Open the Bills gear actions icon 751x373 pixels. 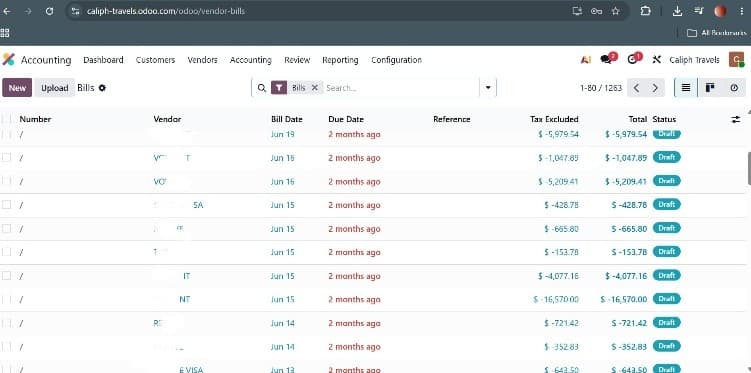click(x=102, y=88)
